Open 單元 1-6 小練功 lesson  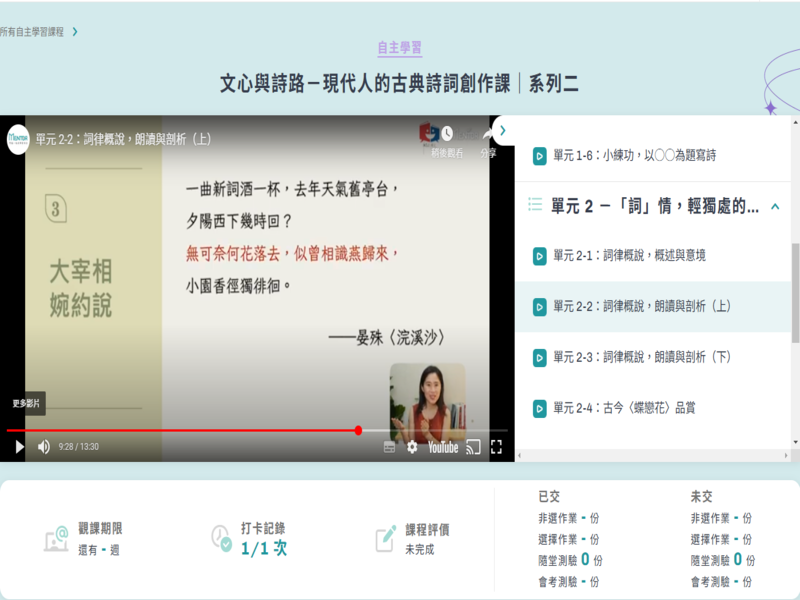click(x=634, y=156)
